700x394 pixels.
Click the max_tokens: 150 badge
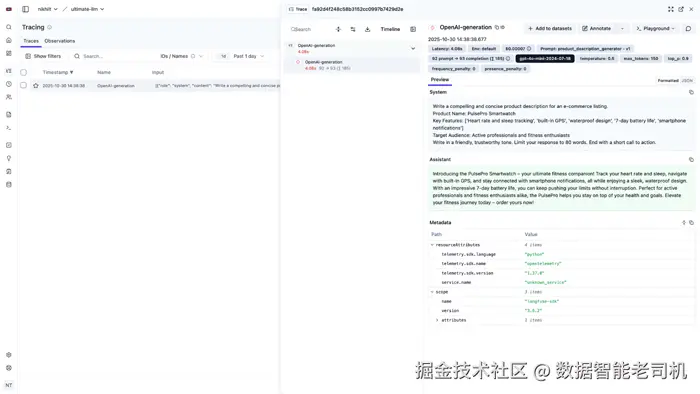[x=640, y=58]
